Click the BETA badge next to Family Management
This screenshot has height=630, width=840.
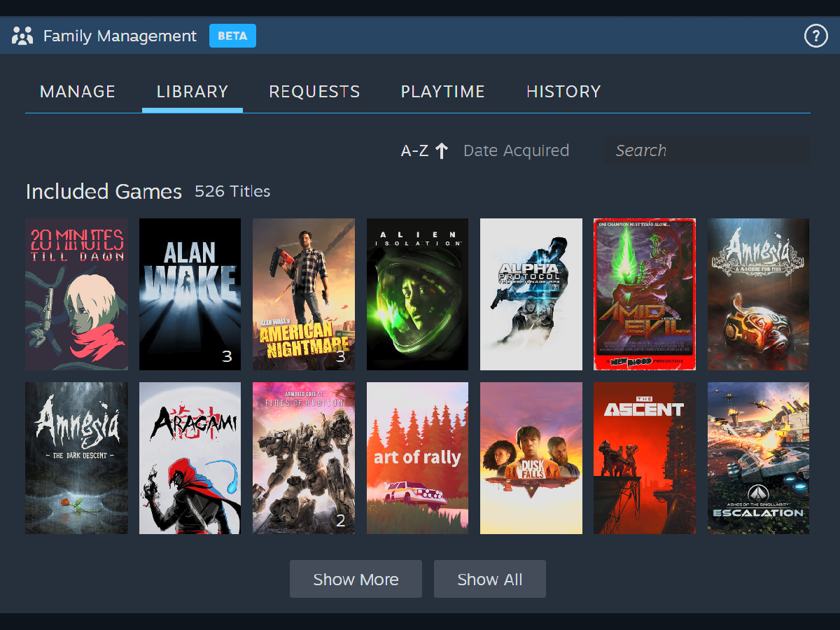click(232, 35)
